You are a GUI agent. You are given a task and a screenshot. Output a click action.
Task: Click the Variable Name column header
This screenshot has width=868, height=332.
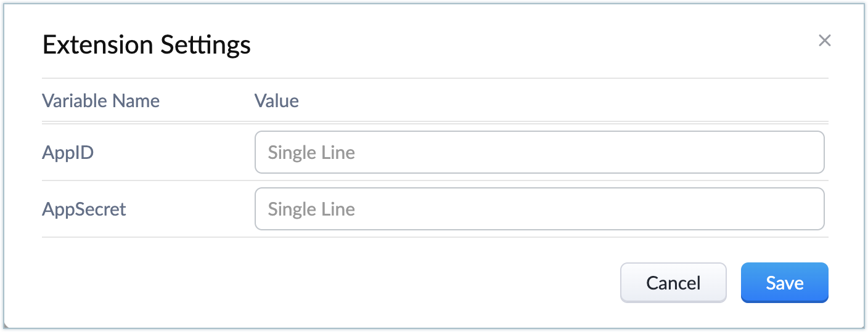[100, 100]
